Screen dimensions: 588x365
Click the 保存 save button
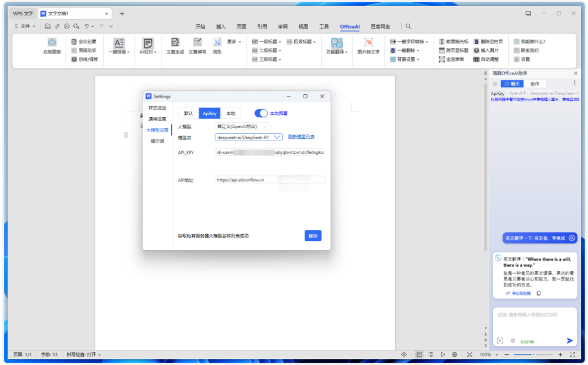[312, 235]
